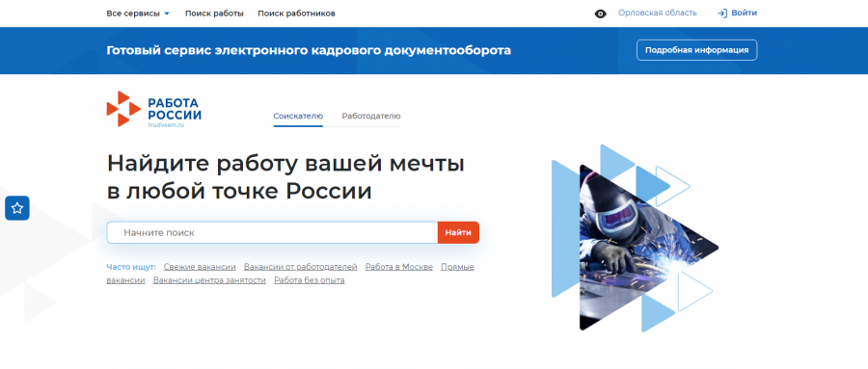Open the favorites star side button

(17, 208)
